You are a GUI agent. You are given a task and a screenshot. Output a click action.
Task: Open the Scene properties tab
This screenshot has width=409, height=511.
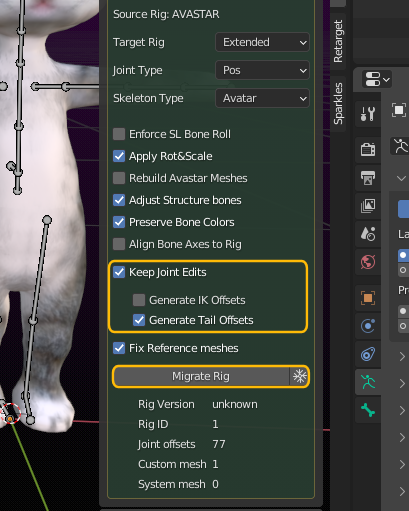tap(368, 234)
